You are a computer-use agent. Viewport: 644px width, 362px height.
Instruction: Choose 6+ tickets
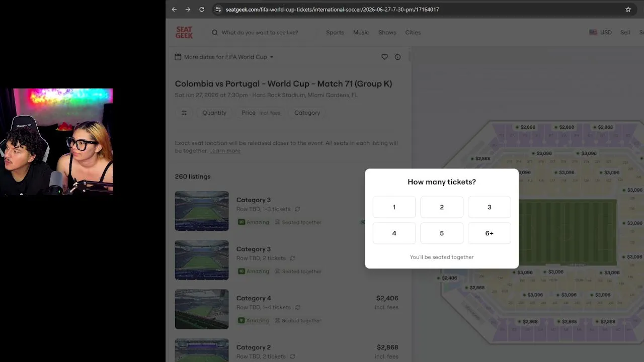click(x=489, y=233)
